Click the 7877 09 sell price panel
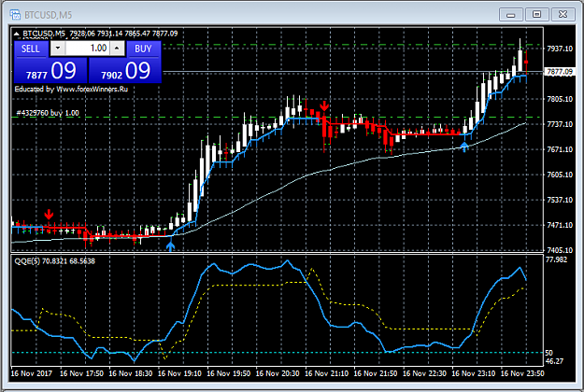The width and height of the screenshot is (584, 392). click(x=50, y=71)
